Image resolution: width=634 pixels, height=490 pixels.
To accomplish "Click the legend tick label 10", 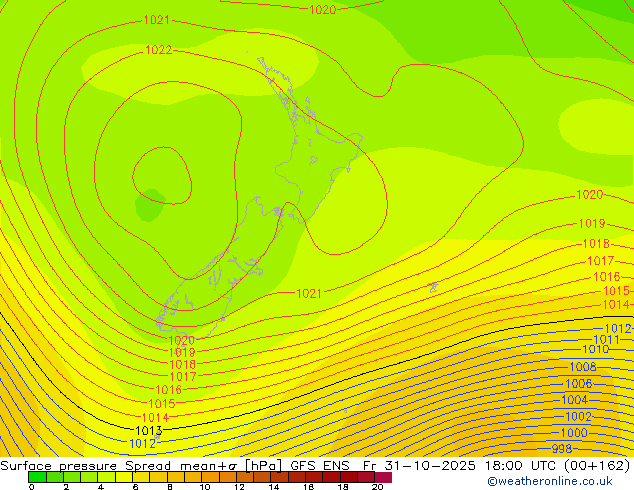I will (x=205, y=487).
